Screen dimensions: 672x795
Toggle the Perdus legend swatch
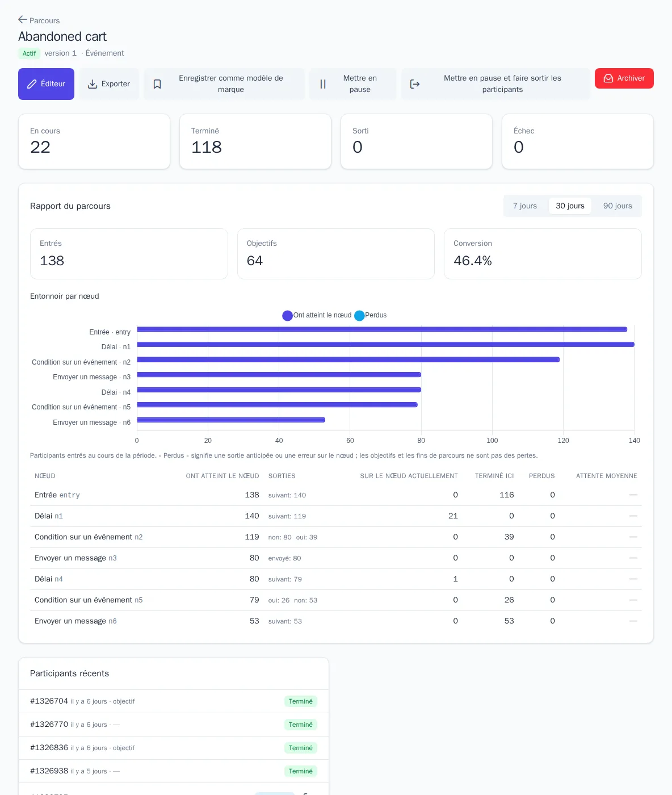click(x=359, y=316)
